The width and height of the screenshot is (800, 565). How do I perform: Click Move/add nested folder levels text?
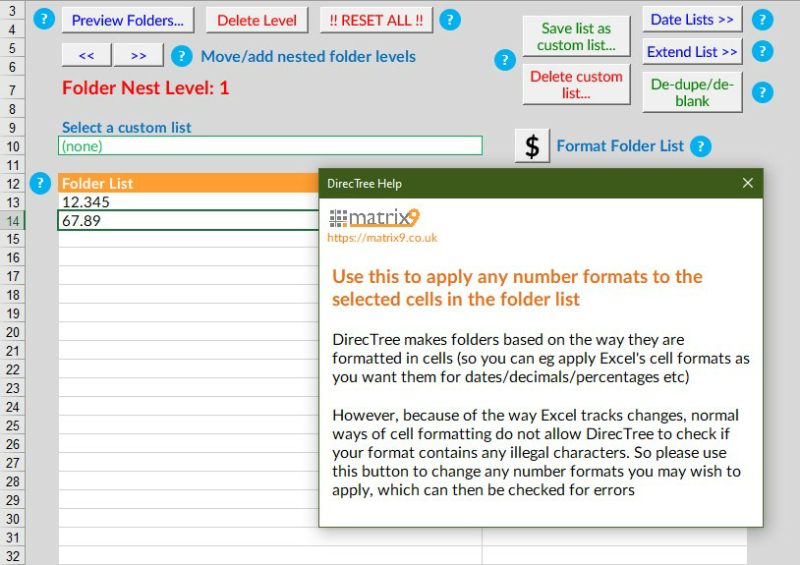pyautogui.click(x=308, y=56)
